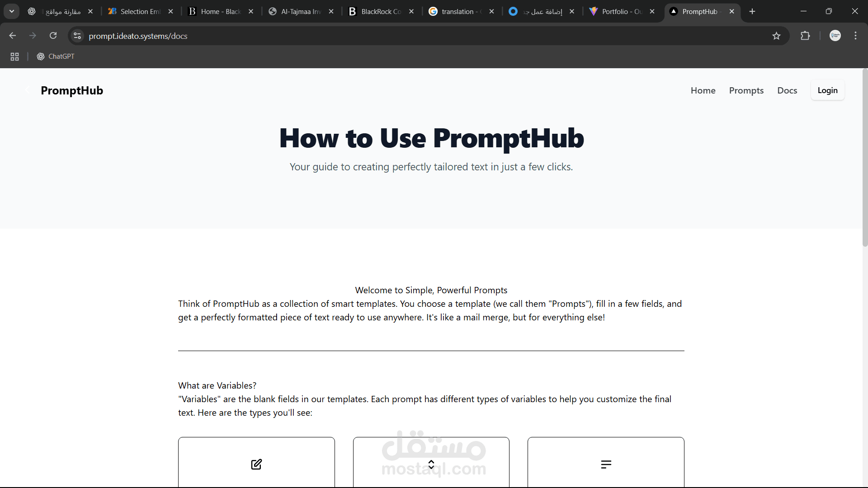Image resolution: width=868 pixels, height=488 pixels.
Task: Switch to the Portfolio tab
Action: point(616,11)
